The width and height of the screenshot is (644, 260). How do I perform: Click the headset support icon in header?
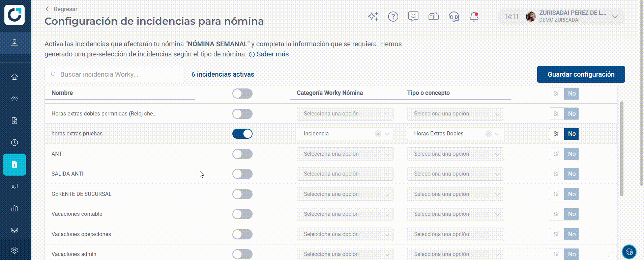(454, 16)
